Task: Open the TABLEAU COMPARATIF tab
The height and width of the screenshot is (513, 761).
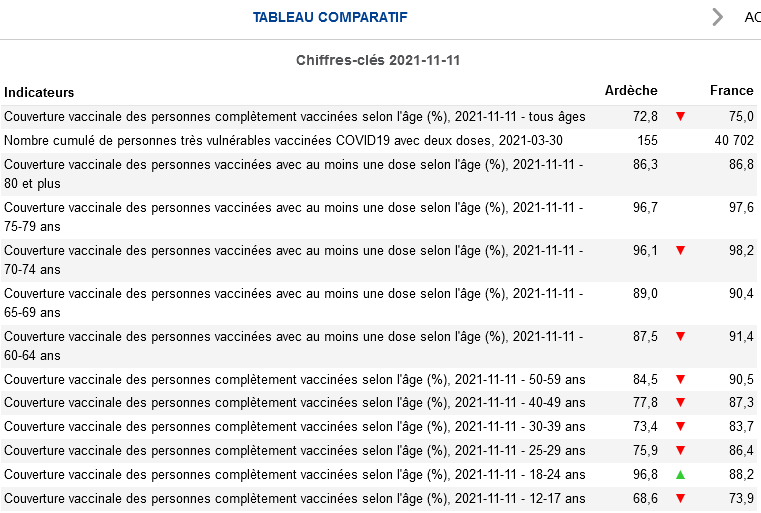Action: pyautogui.click(x=330, y=17)
